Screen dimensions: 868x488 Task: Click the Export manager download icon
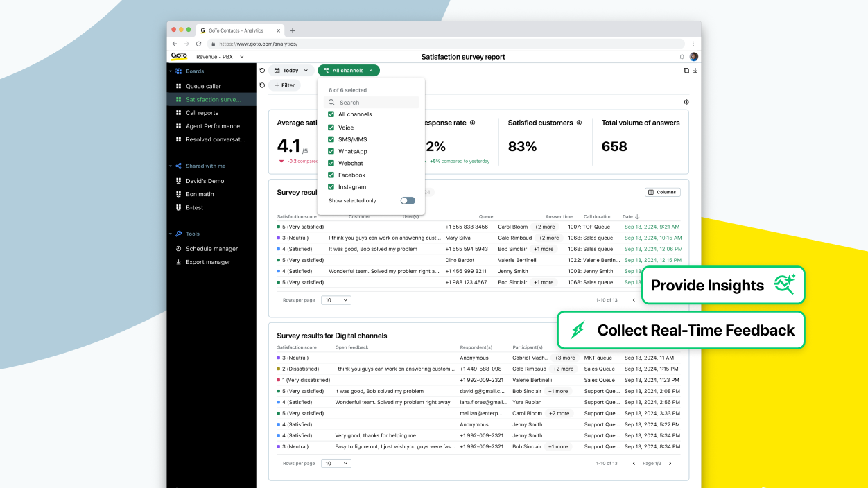coord(177,262)
